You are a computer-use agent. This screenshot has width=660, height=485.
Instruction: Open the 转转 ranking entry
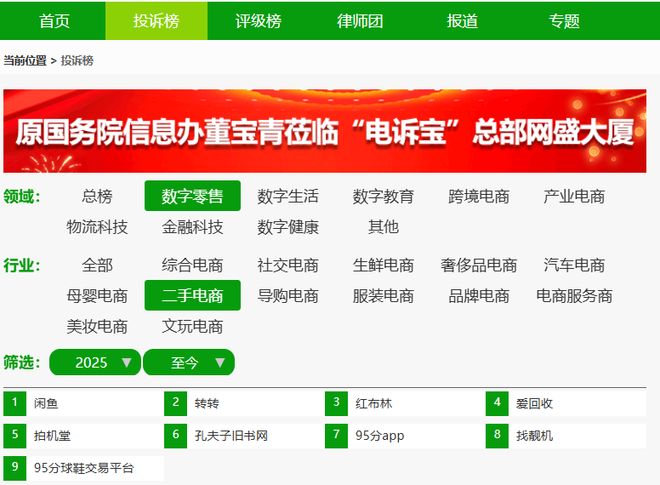tap(207, 404)
